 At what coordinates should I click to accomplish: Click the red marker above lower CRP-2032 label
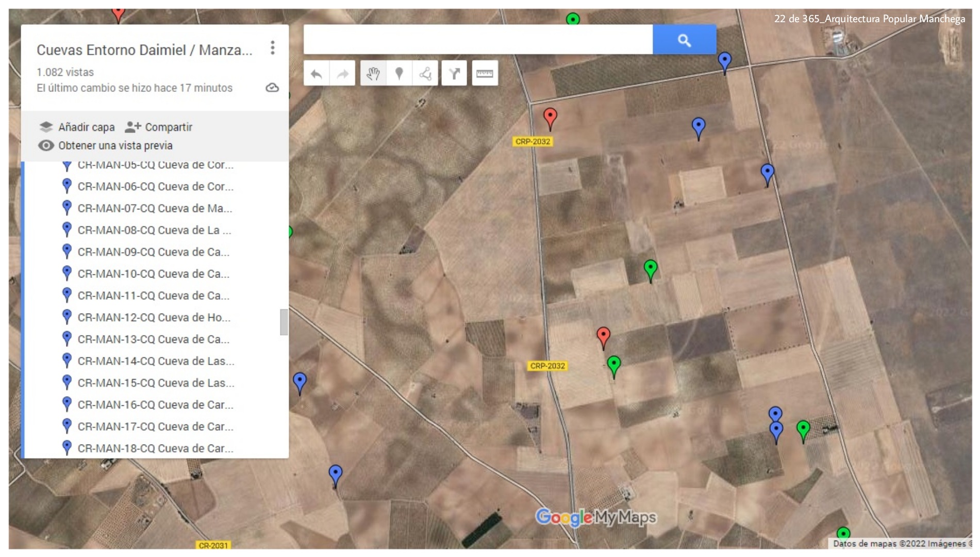point(603,338)
